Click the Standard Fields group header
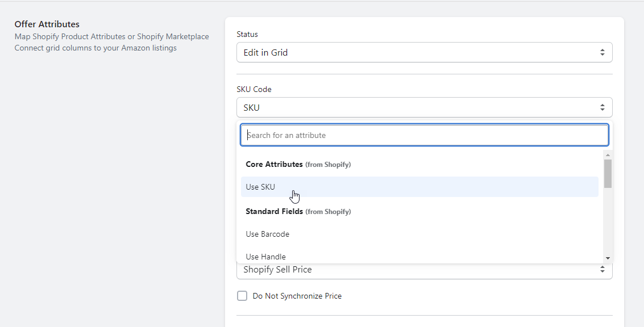This screenshot has height=327, width=644. point(298,211)
